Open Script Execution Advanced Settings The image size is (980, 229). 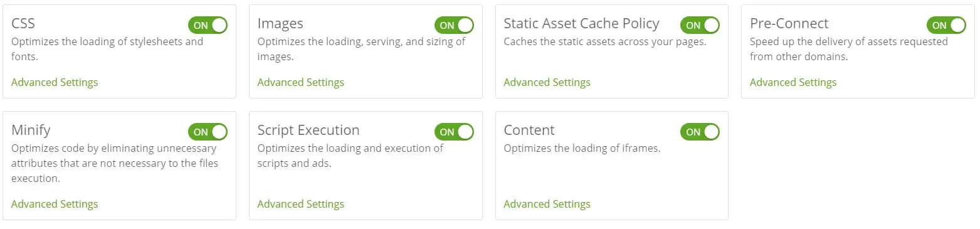pos(301,204)
